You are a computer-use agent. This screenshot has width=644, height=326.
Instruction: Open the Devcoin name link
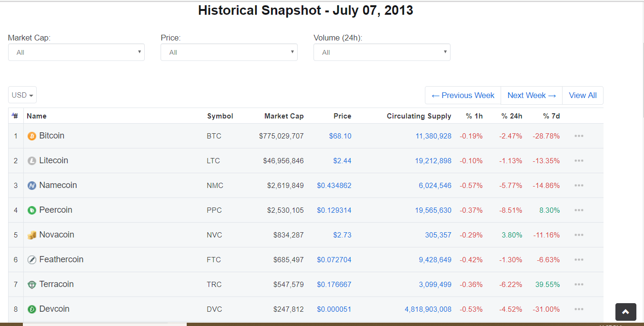[x=54, y=309]
